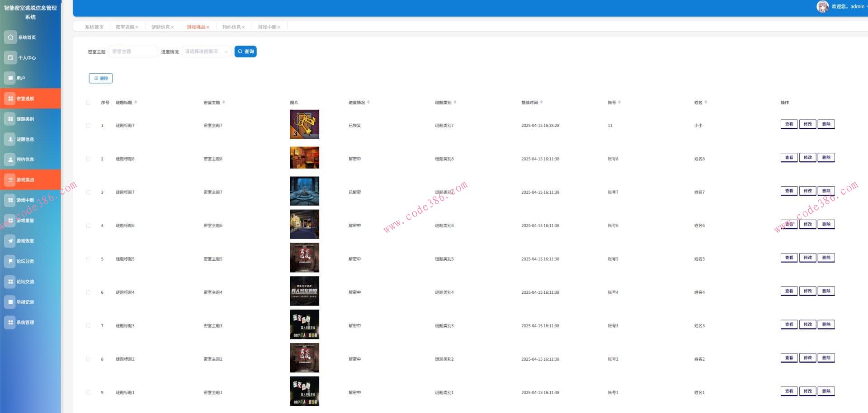Select the checkbox for 谜题标题6 row
Image resolution: width=868 pixels, height=413 pixels.
(x=88, y=225)
